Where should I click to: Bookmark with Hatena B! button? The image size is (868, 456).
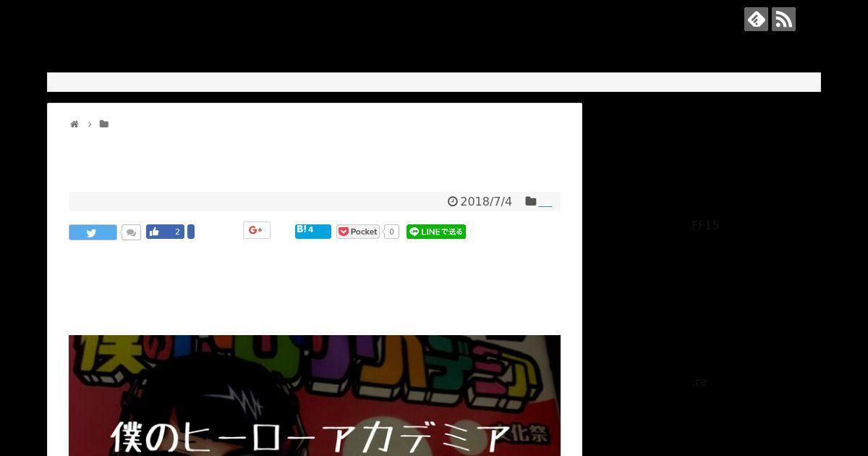(x=313, y=231)
